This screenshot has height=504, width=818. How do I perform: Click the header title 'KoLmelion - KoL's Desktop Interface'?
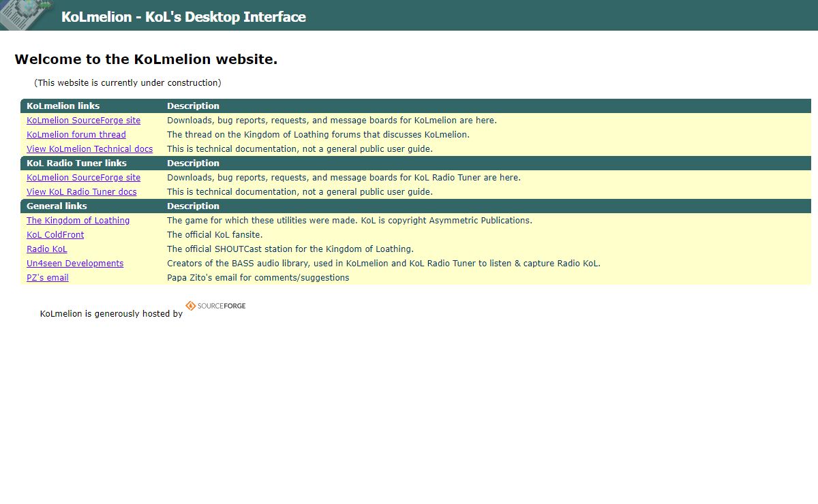183,17
